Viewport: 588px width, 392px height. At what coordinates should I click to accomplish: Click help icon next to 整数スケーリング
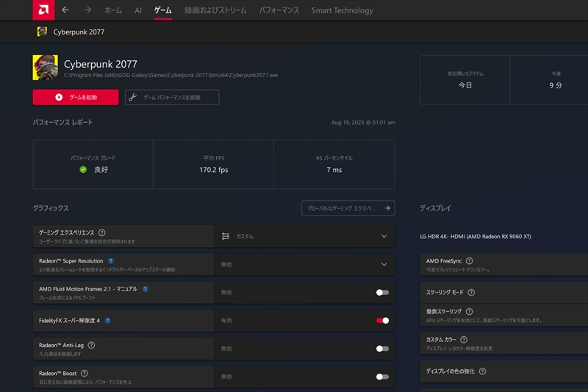469,311
